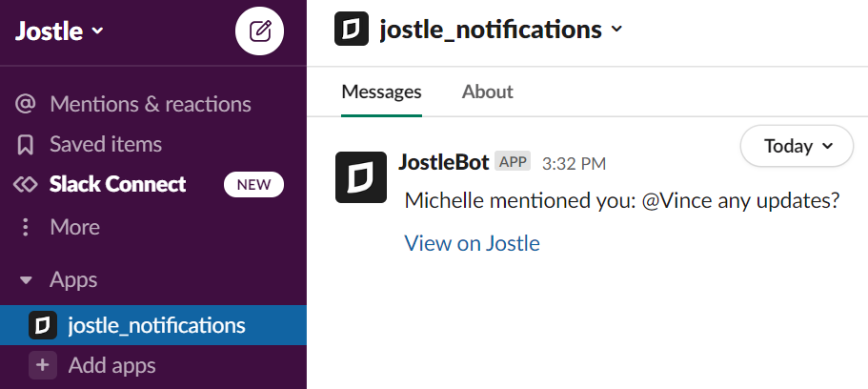Click Add apps label
Screen dimensions: 868x389
tap(111, 365)
